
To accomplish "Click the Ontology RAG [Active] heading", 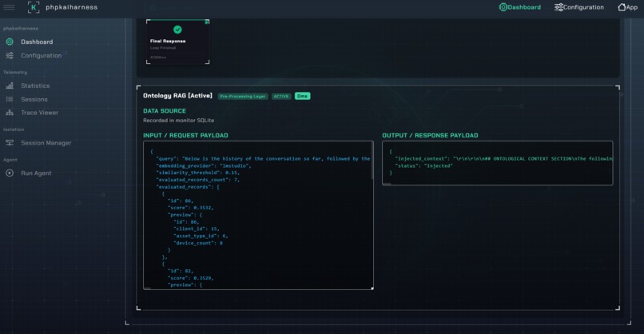I will [x=177, y=96].
